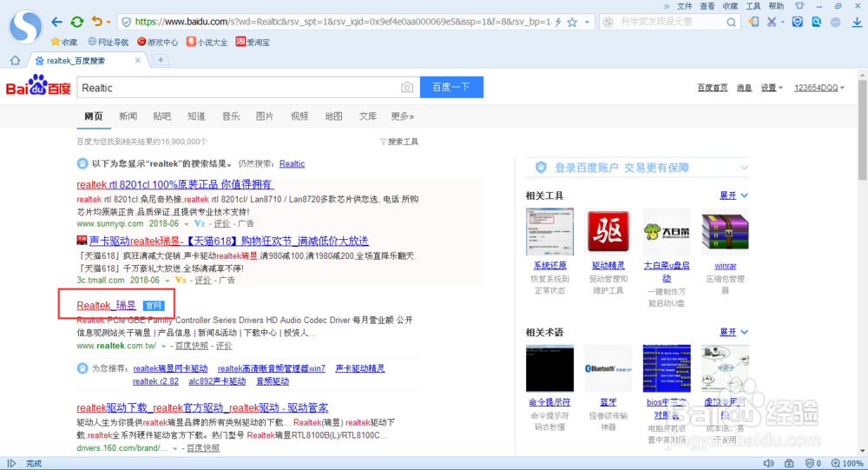Click the 百度一下 search button
This screenshot has height=470, width=868.
(x=451, y=87)
